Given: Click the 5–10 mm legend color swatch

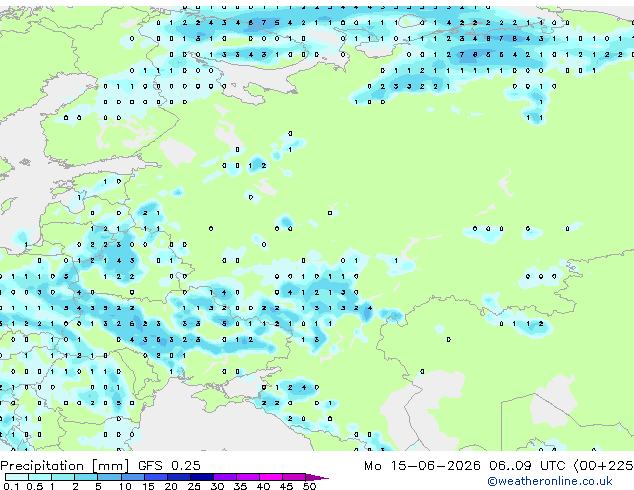Looking at the screenshot, I should 110,477.
